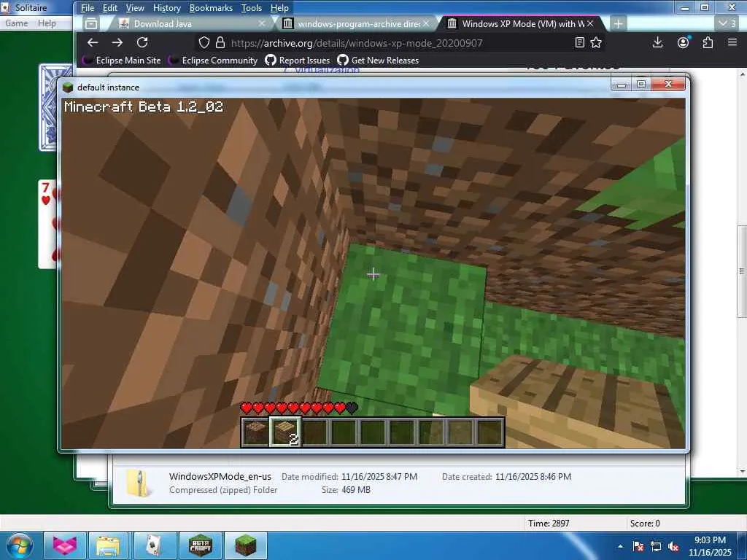747x560 pixels.
Task: Select the Windows XP Mode (VM) tab
Action: (x=521, y=24)
